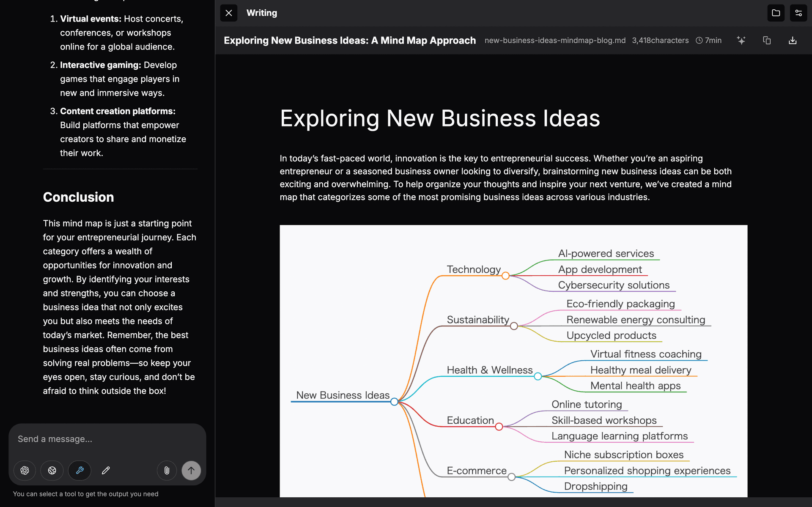The width and height of the screenshot is (812, 507).
Task: Click the 3,418characters count
Action: [660, 40]
